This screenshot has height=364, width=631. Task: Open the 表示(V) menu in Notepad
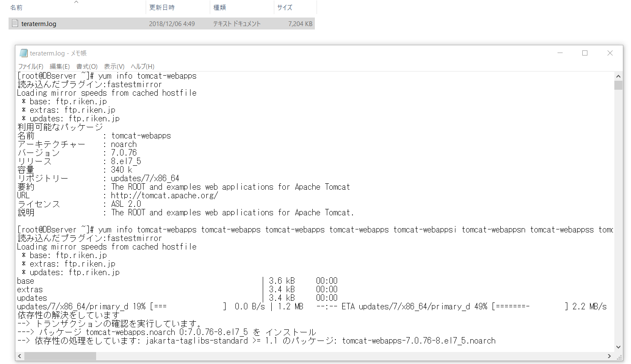point(114,66)
